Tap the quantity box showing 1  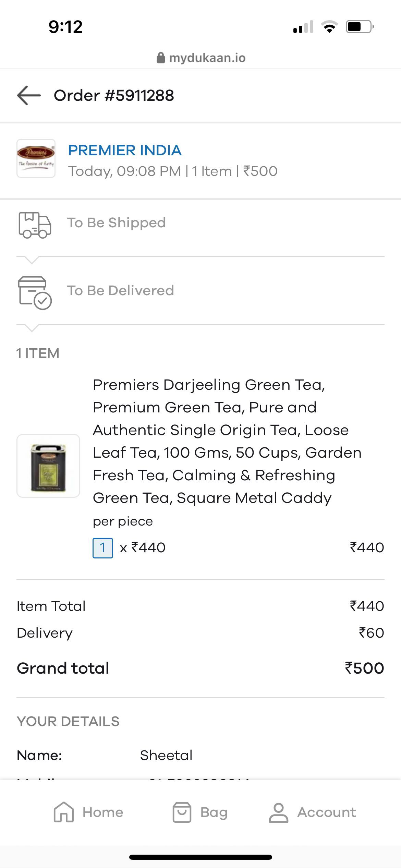(x=102, y=548)
